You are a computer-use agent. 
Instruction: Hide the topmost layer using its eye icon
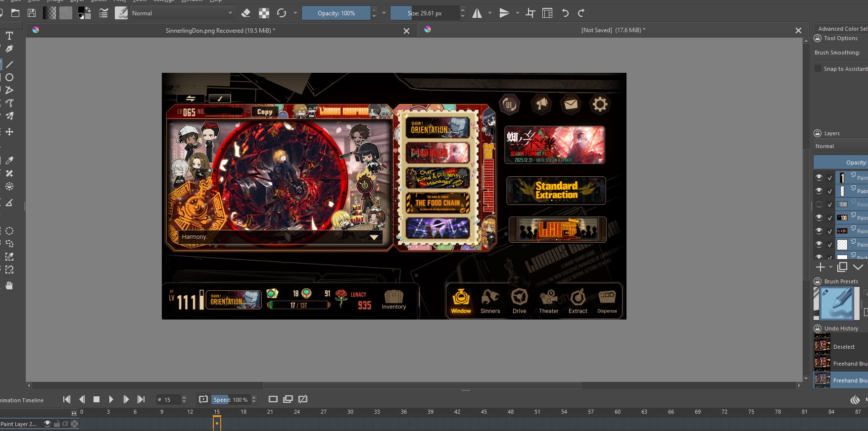click(x=819, y=177)
